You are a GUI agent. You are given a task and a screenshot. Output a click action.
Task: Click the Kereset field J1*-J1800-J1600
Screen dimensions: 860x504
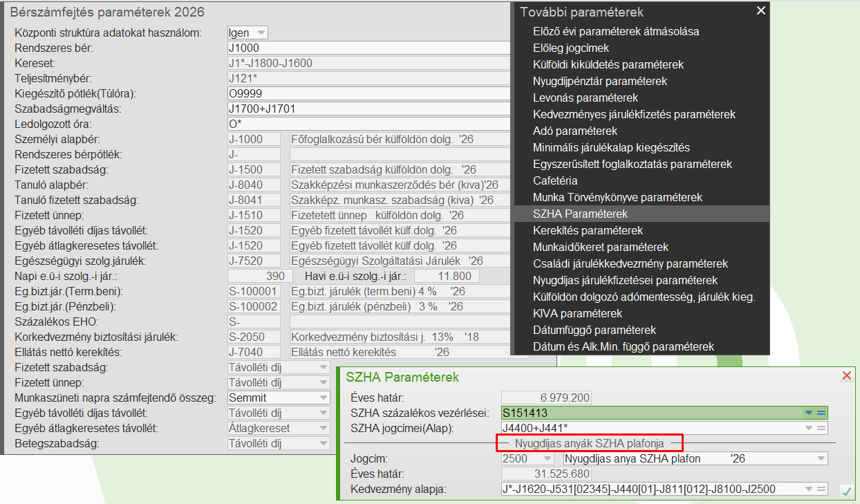[368, 64]
